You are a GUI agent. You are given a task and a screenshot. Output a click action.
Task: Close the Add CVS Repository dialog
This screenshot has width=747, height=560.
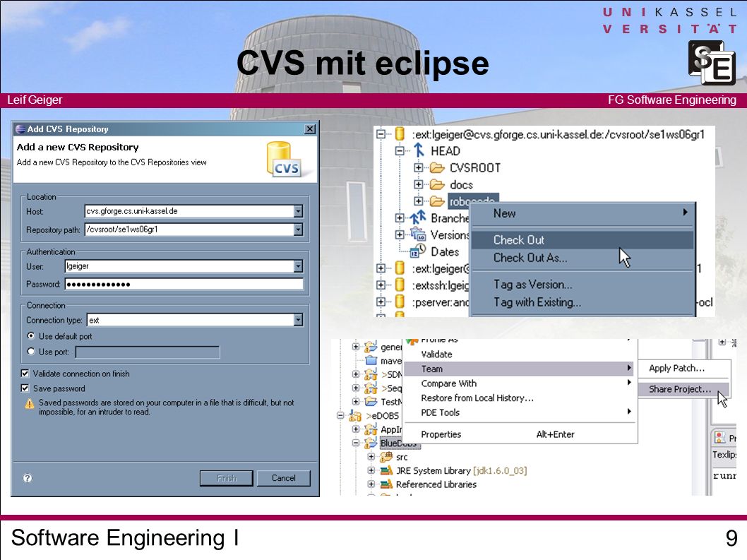point(310,129)
